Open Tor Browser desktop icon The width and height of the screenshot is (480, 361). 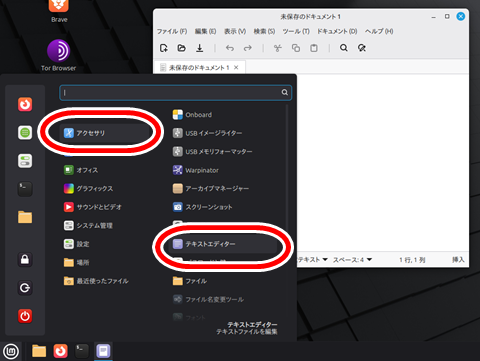pos(58,55)
